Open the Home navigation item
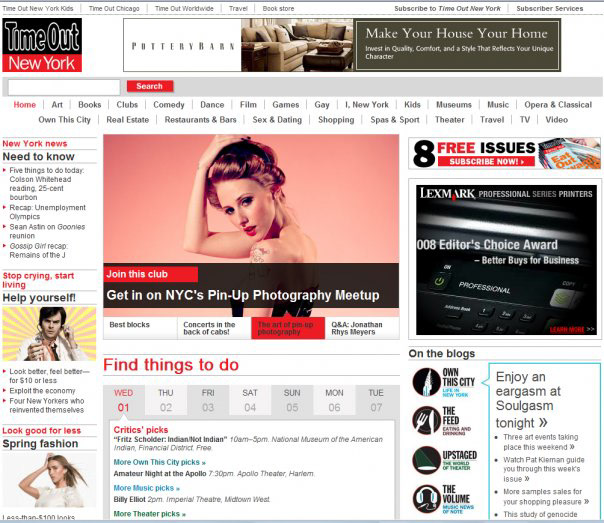The width and height of the screenshot is (604, 523). coord(25,105)
